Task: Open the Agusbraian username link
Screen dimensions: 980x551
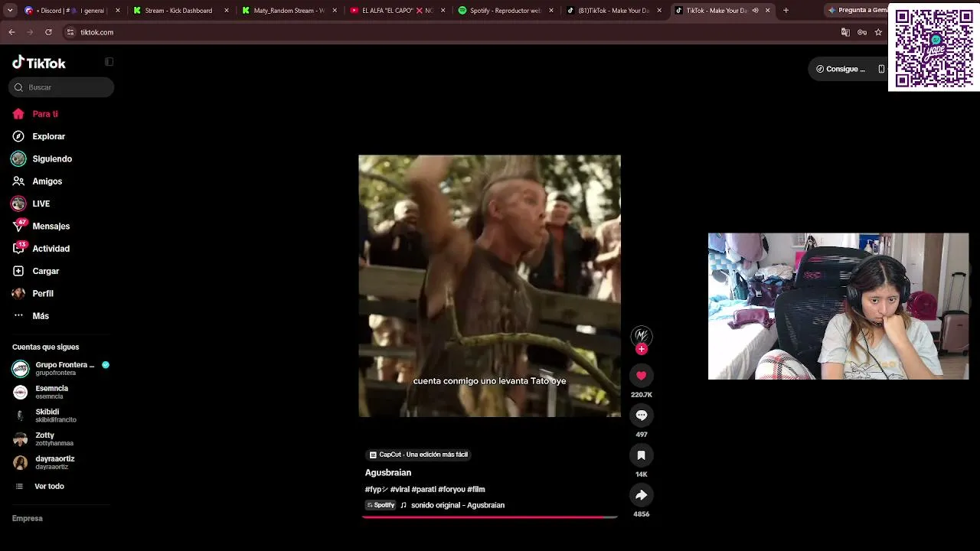Action: 388,473
